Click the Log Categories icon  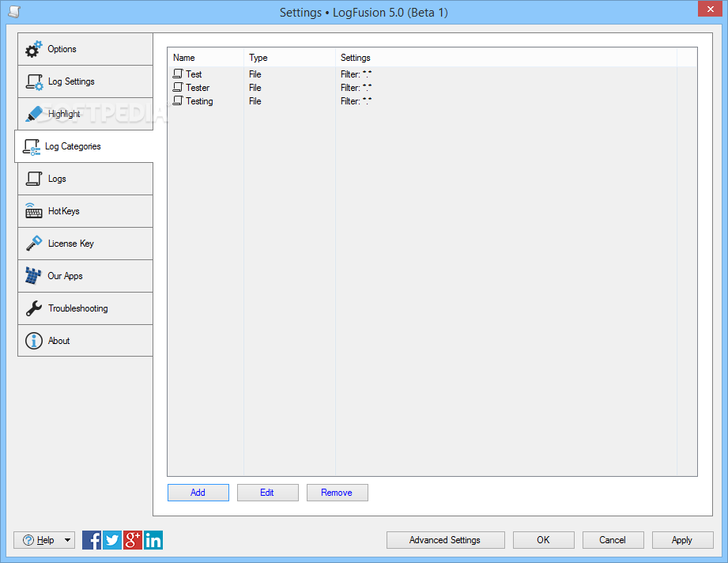pyautogui.click(x=32, y=147)
